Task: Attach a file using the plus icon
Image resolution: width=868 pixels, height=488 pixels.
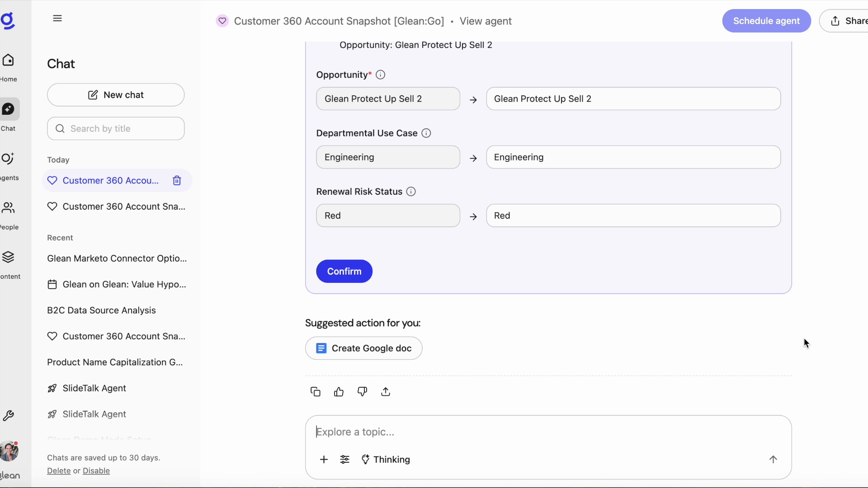Action: tap(324, 459)
